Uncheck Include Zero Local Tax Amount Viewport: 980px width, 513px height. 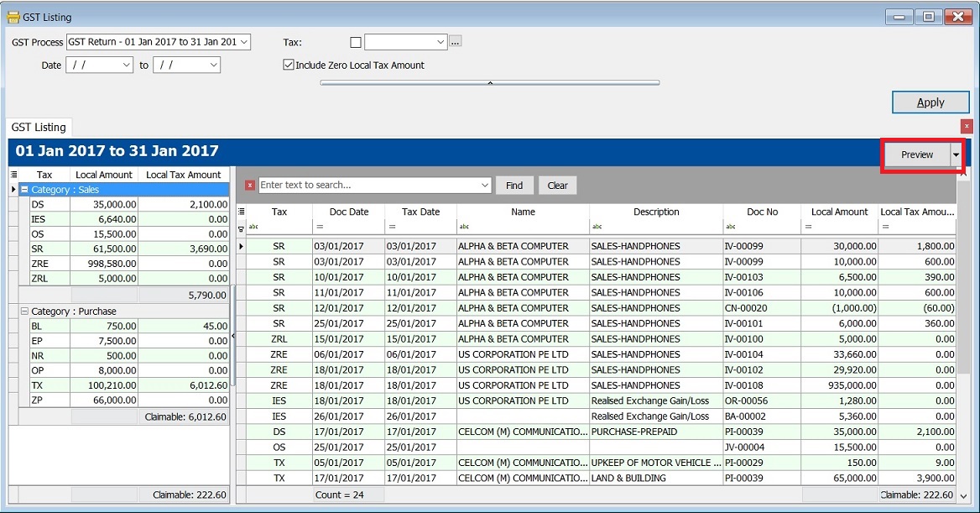(x=288, y=64)
